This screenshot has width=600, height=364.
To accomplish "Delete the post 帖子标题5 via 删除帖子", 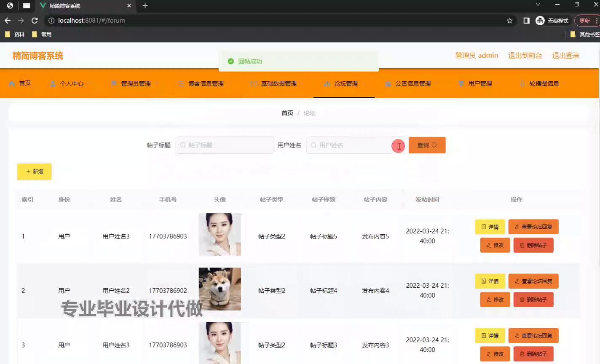I will [533, 245].
